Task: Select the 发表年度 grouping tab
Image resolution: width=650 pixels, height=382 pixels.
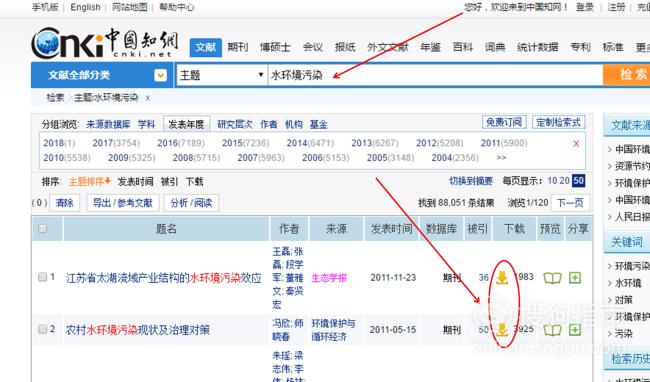Action: point(186,124)
